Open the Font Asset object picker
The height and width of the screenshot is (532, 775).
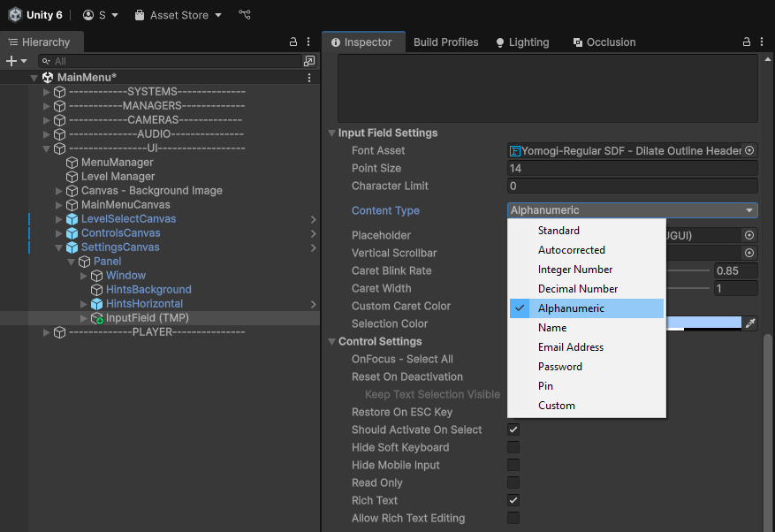click(x=749, y=150)
